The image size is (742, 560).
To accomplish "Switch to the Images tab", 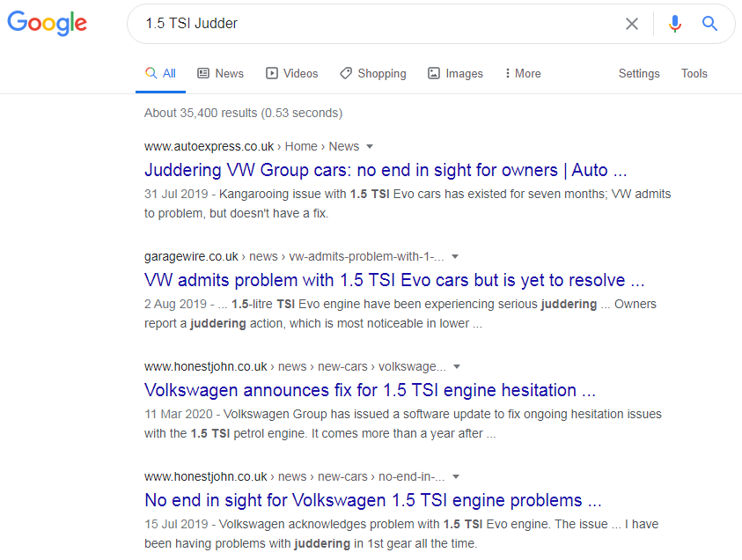I will point(455,73).
